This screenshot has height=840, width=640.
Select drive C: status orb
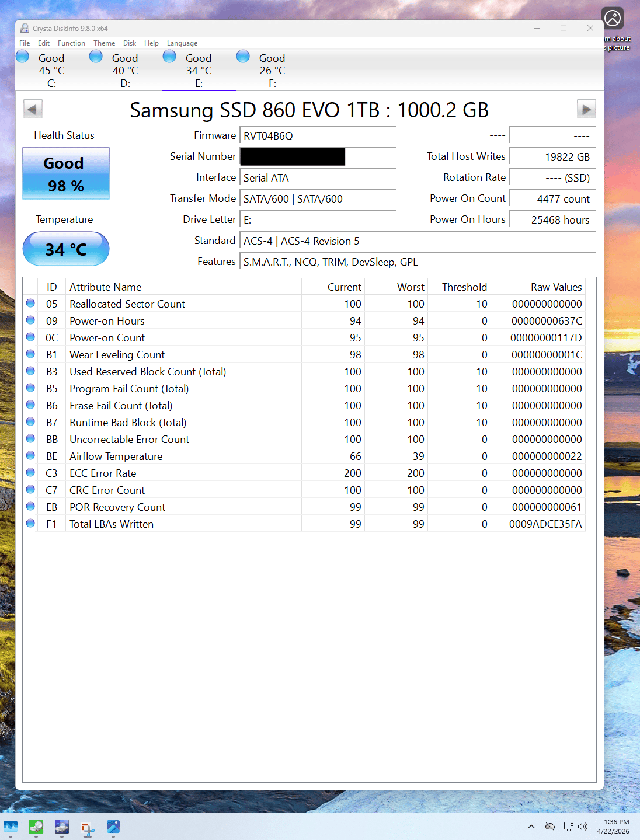coord(23,57)
